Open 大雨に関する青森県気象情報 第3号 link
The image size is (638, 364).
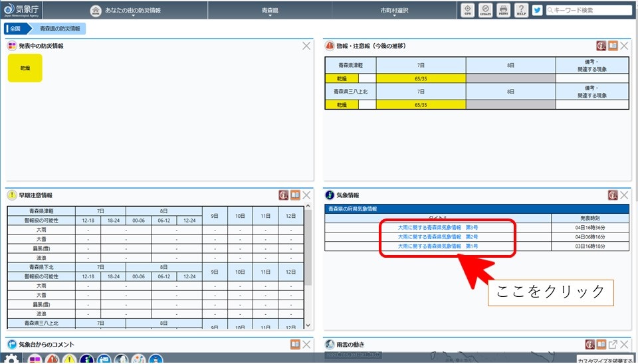(x=437, y=227)
